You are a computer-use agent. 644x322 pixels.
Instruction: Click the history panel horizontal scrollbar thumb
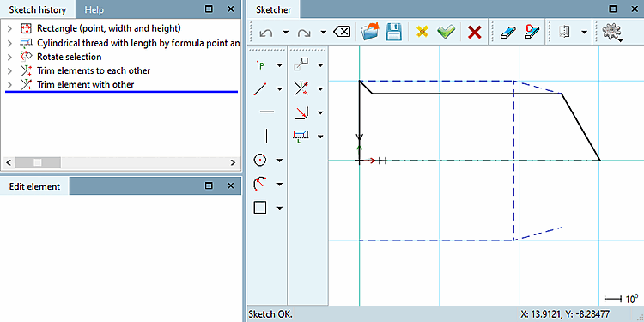pos(38,162)
